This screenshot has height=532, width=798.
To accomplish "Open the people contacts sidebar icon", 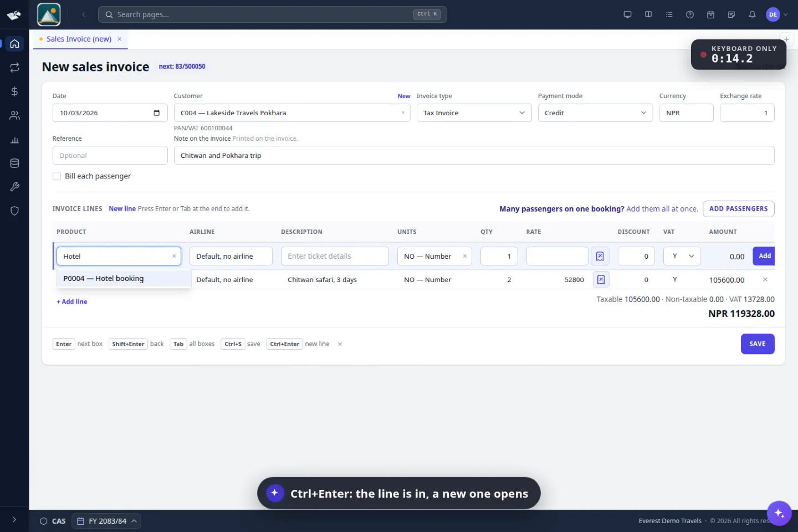I will coord(15,115).
